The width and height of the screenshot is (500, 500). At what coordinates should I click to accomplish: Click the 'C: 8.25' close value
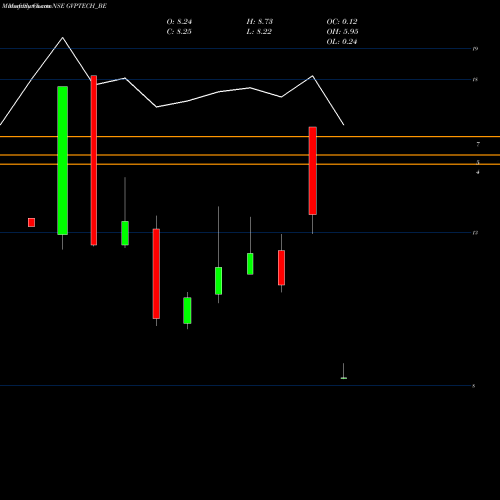pyautogui.click(x=179, y=32)
